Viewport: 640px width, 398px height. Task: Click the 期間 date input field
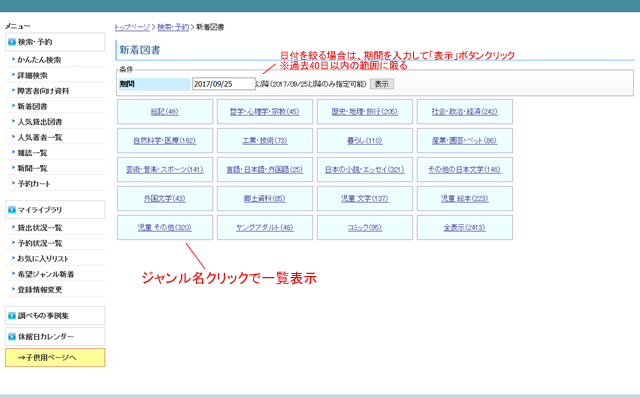click(x=224, y=84)
